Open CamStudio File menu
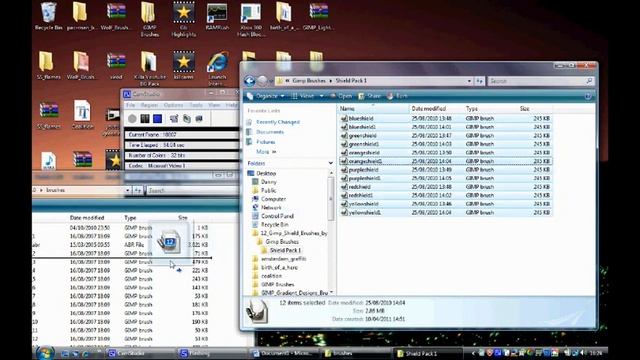Screen dimensions: 640x360 (x=130, y=105)
